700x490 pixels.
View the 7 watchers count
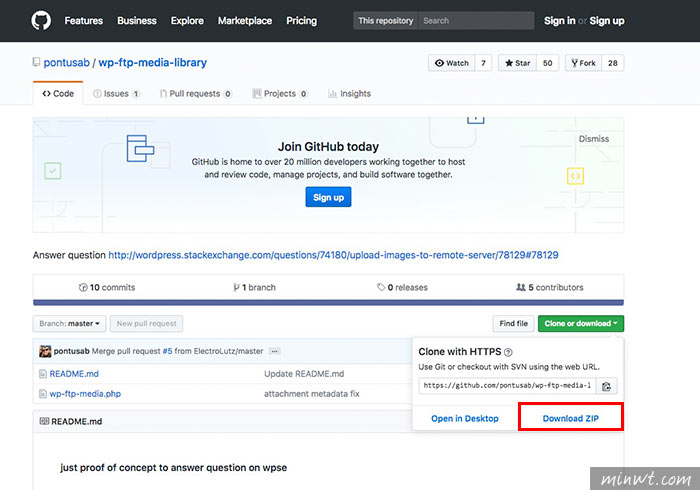click(x=483, y=63)
